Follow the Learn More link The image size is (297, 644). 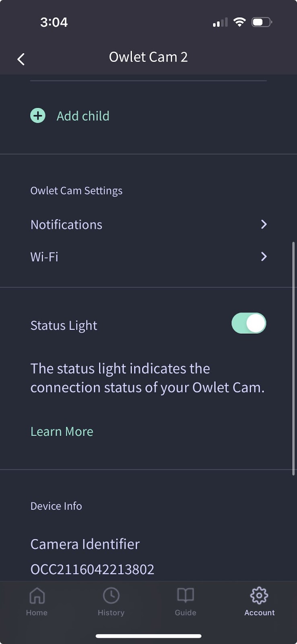[62, 431]
